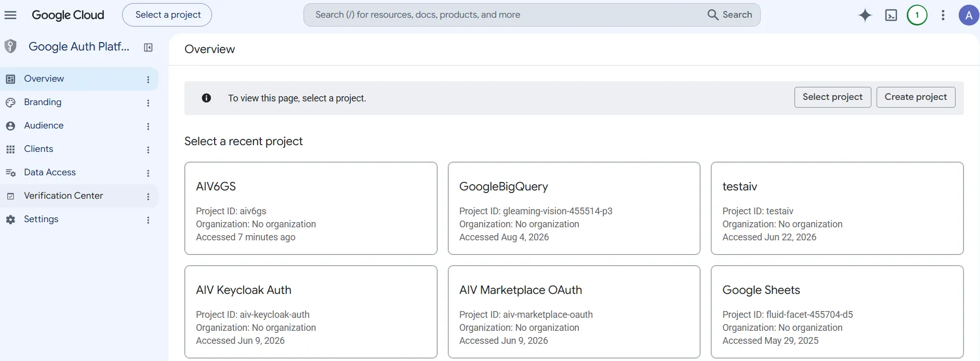Screen dimensions: 980x361
Task: Click the Google Auth Platform shield icon
Action: (10, 46)
